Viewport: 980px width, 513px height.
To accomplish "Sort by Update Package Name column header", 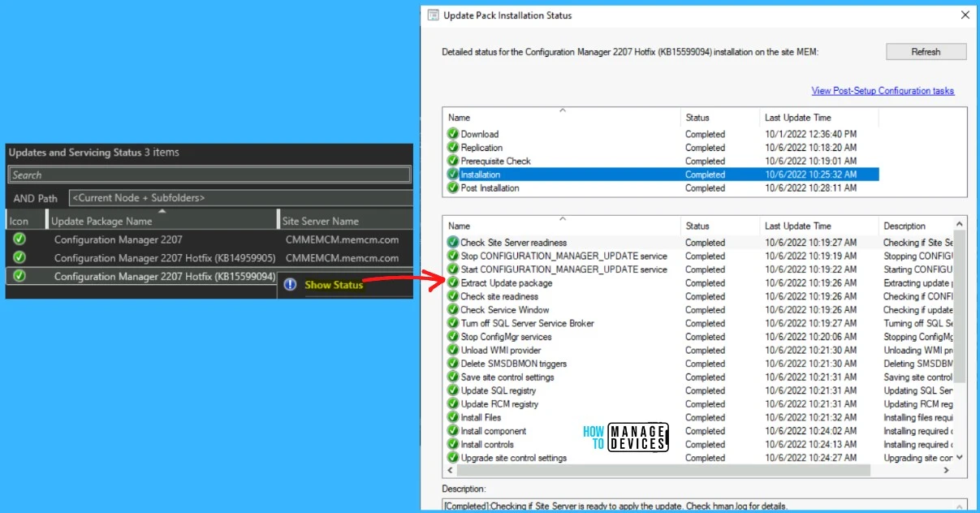I will (162, 221).
